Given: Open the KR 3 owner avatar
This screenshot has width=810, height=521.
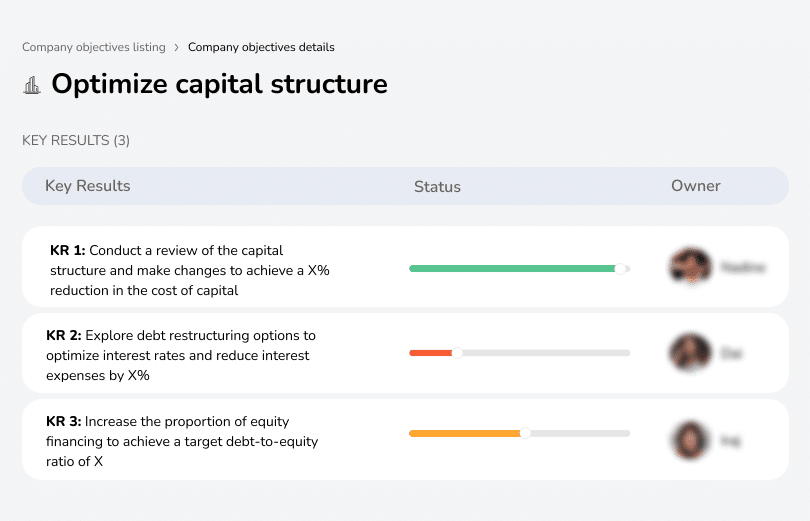Looking at the screenshot, I should coord(688,439).
